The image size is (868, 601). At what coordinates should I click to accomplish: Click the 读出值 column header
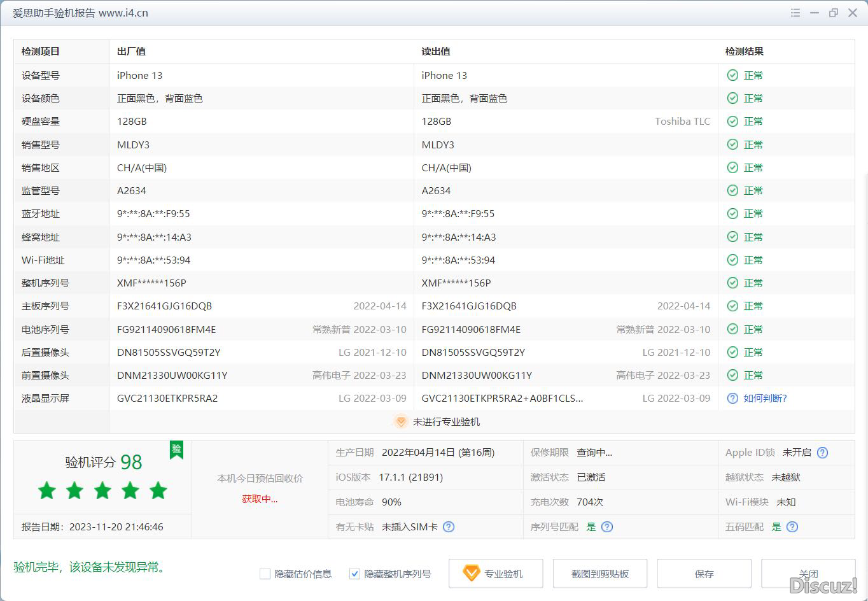[436, 52]
